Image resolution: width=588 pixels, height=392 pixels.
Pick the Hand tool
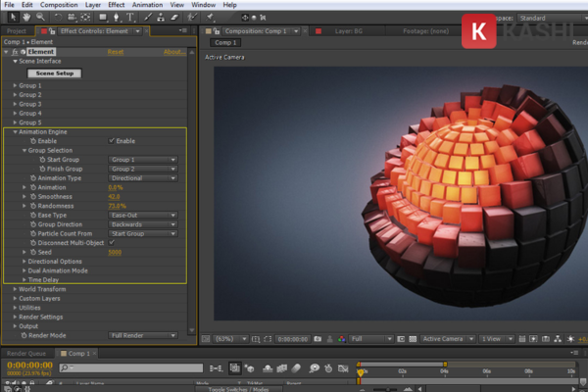(26, 18)
